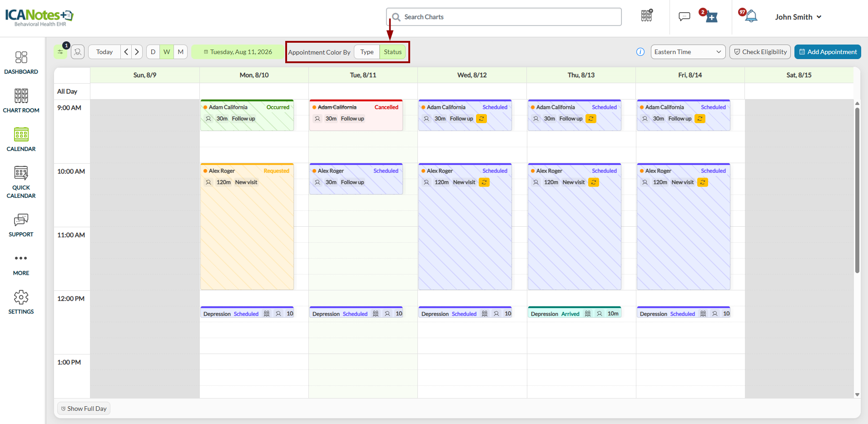The height and width of the screenshot is (424, 868).
Task: Click the recurring icon on Thu Alex Roger appointment
Action: [x=594, y=182]
